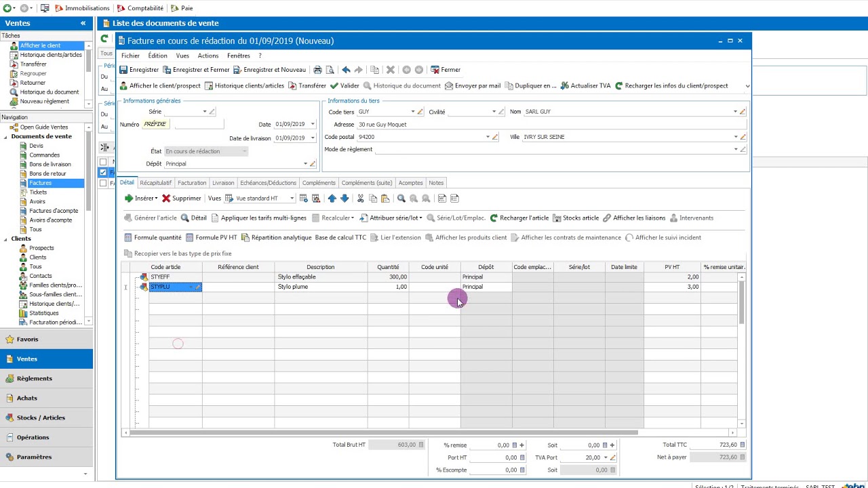Click the Adresse input field
This screenshot has height=488, width=868.
click(x=552, y=125)
